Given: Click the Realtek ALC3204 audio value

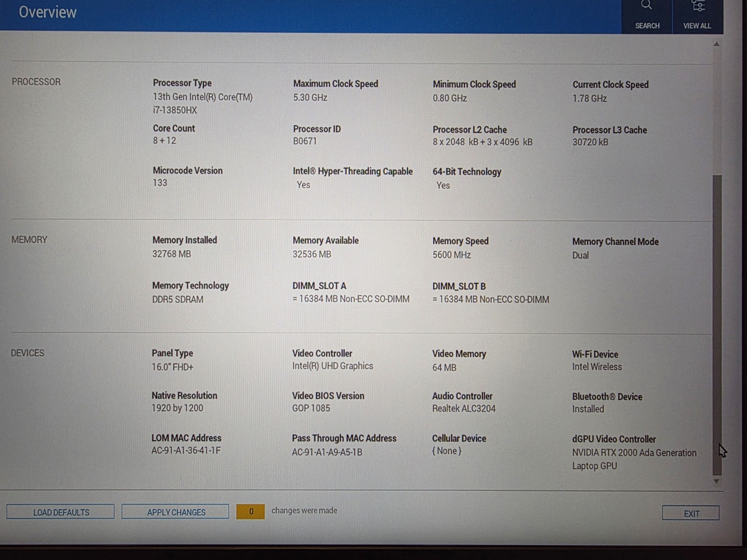Looking at the screenshot, I should click(464, 408).
